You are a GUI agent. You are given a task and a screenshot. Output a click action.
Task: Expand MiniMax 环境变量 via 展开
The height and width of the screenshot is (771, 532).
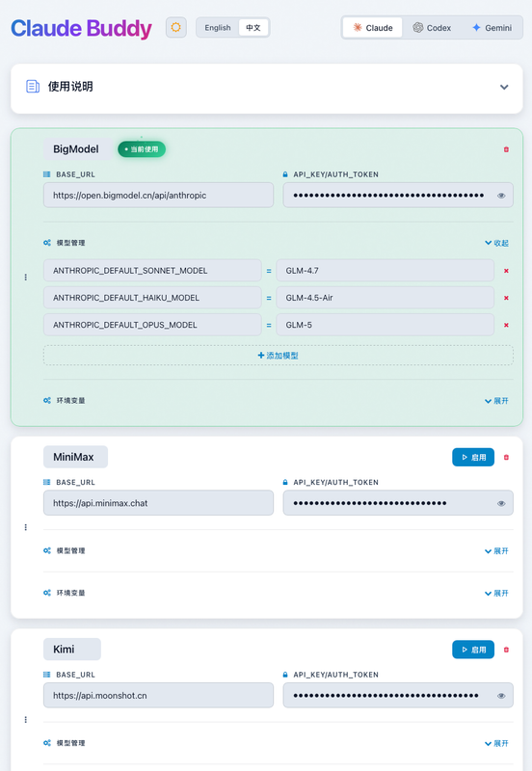pyautogui.click(x=496, y=594)
